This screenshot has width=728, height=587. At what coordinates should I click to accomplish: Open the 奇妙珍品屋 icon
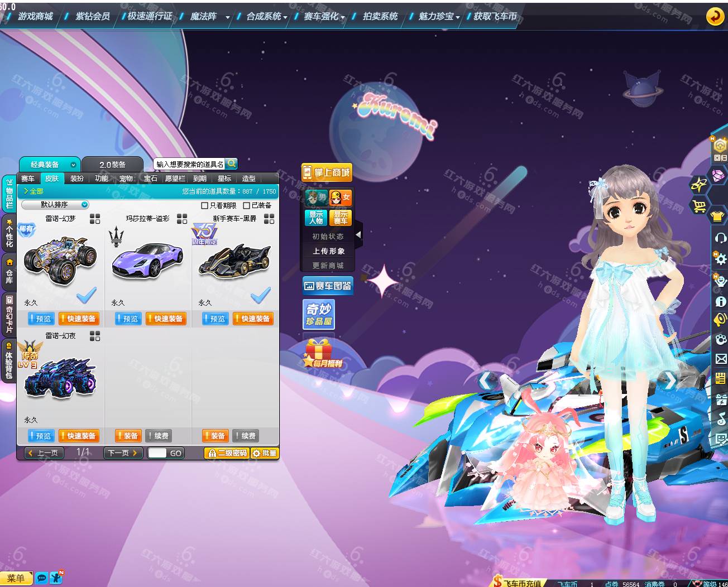[x=319, y=314]
